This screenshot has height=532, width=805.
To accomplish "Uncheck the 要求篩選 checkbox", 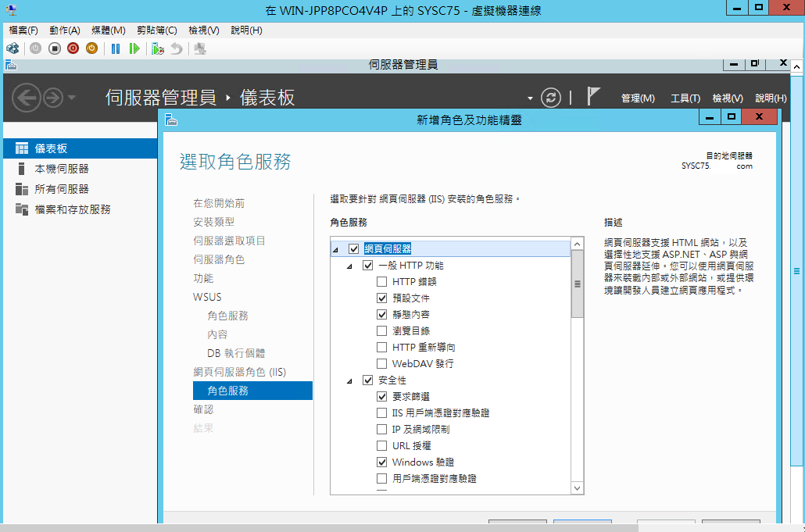I will tap(381, 397).
